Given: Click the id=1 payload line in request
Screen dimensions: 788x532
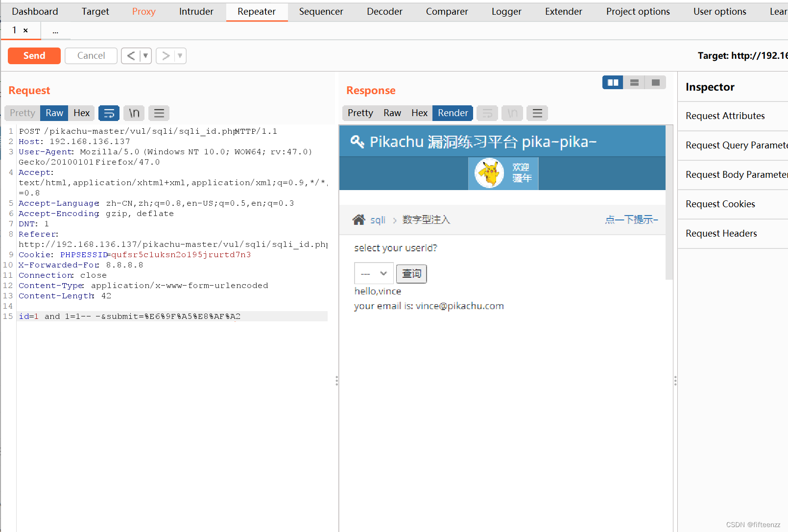Looking at the screenshot, I should (172, 316).
